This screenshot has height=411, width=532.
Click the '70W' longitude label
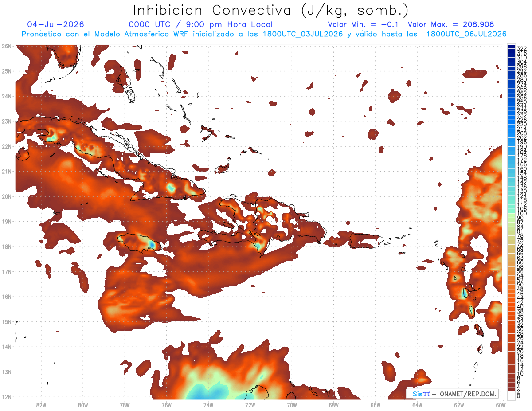pos(292,405)
